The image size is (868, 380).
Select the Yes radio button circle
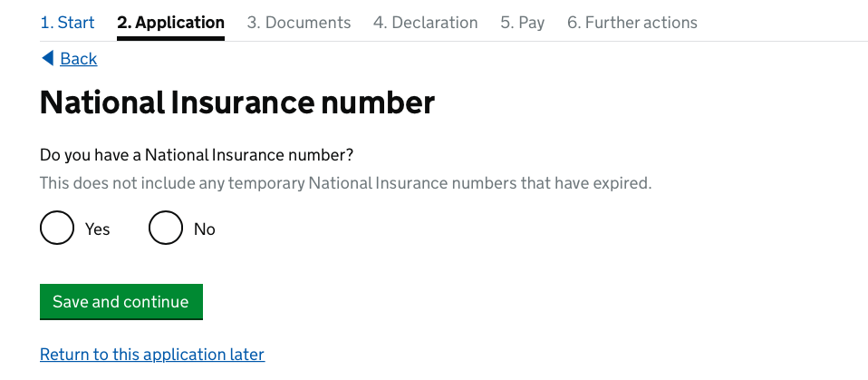click(x=57, y=228)
